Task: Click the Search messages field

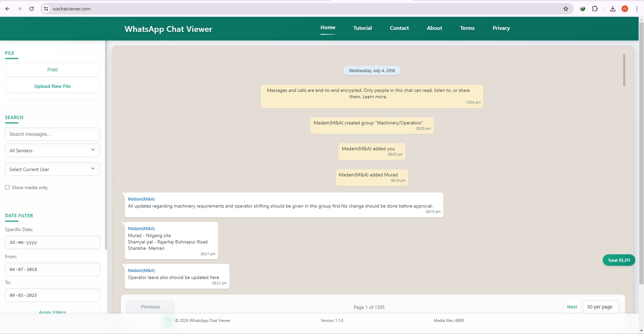Action: click(x=52, y=134)
